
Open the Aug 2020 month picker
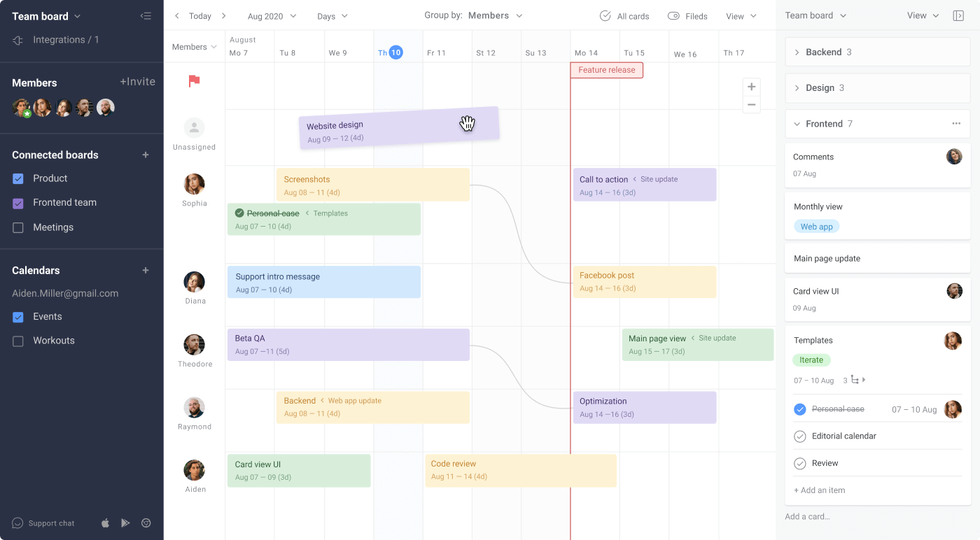tap(272, 15)
